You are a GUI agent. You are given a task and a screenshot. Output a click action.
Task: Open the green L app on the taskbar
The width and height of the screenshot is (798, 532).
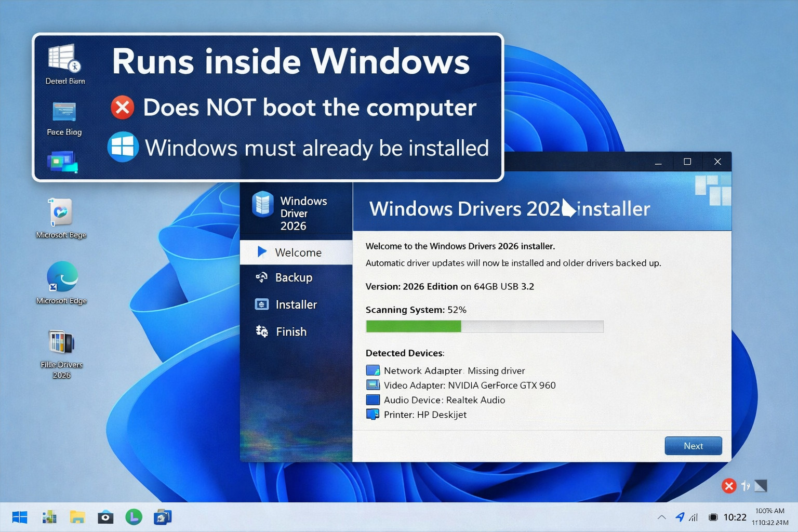pos(134,517)
